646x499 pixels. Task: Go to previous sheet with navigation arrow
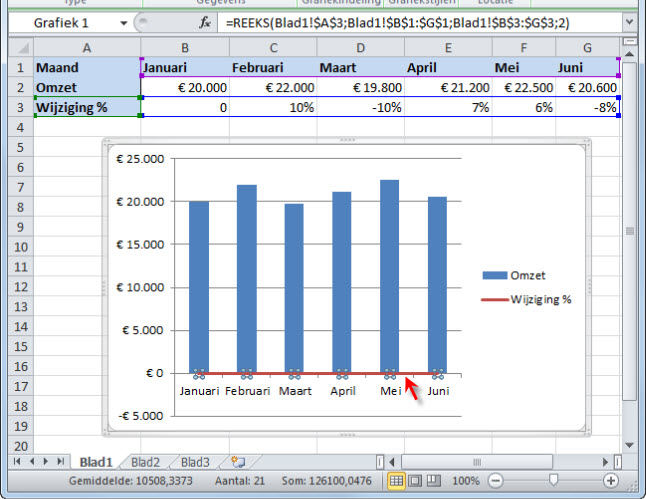click(x=32, y=462)
